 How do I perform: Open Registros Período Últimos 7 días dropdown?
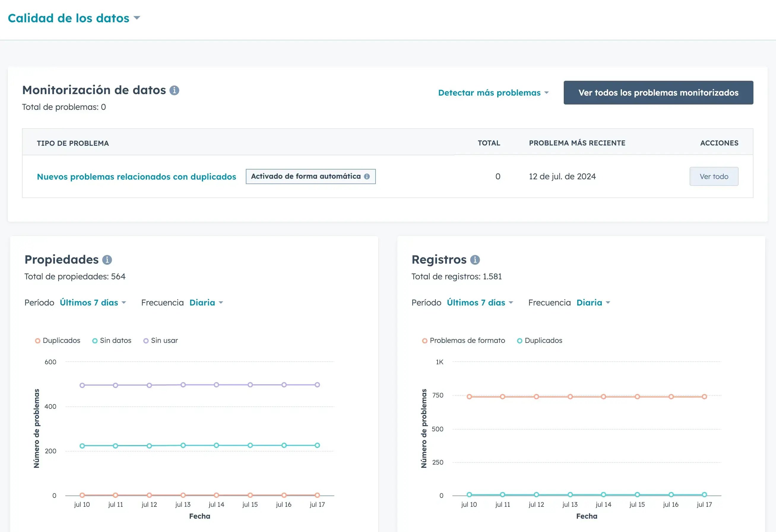480,303
